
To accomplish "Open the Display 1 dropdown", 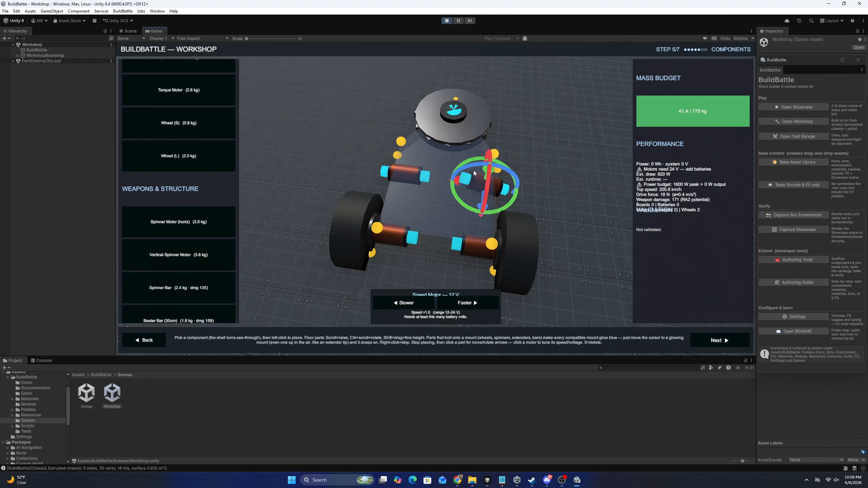I will 162,38.
